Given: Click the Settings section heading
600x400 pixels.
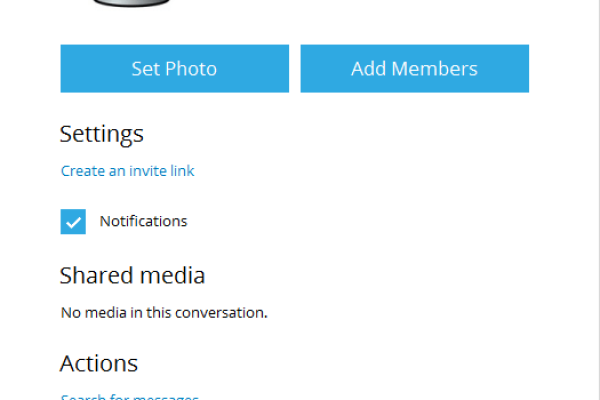Looking at the screenshot, I should click(x=102, y=134).
